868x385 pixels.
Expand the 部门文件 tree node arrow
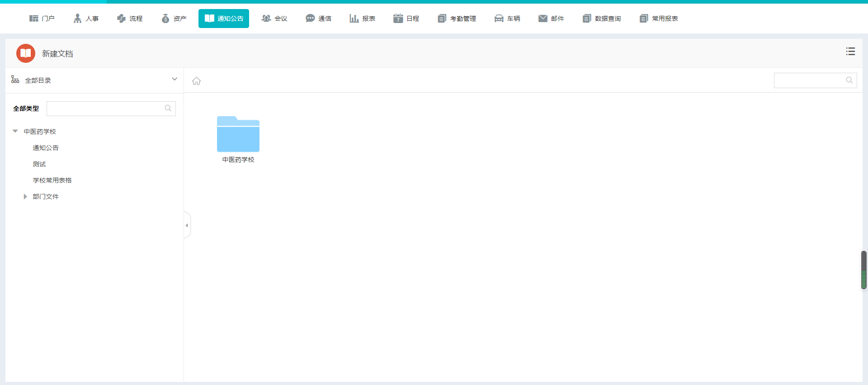coord(25,197)
